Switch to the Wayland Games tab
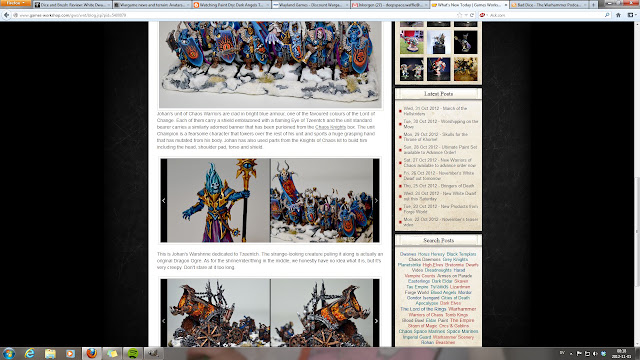This screenshot has width=640, height=360. click(310, 5)
